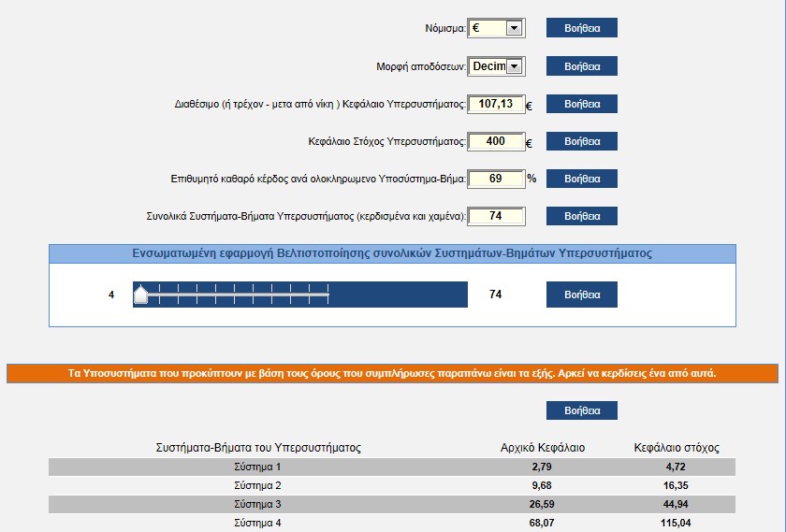This screenshot has width=786, height=532.
Task: Click Βοήθεια beside Διαθέσιμο Κεφάλαιο field
Action: point(581,104)
